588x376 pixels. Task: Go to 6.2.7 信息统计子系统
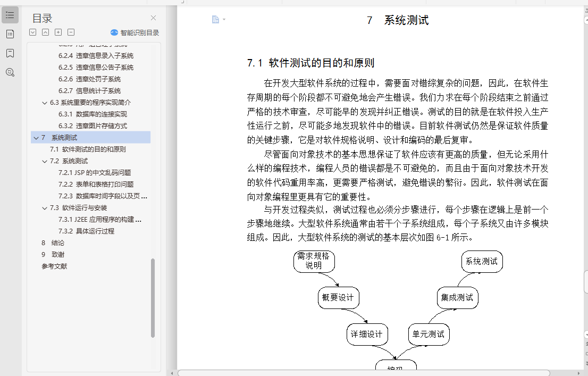click(90, 90)
